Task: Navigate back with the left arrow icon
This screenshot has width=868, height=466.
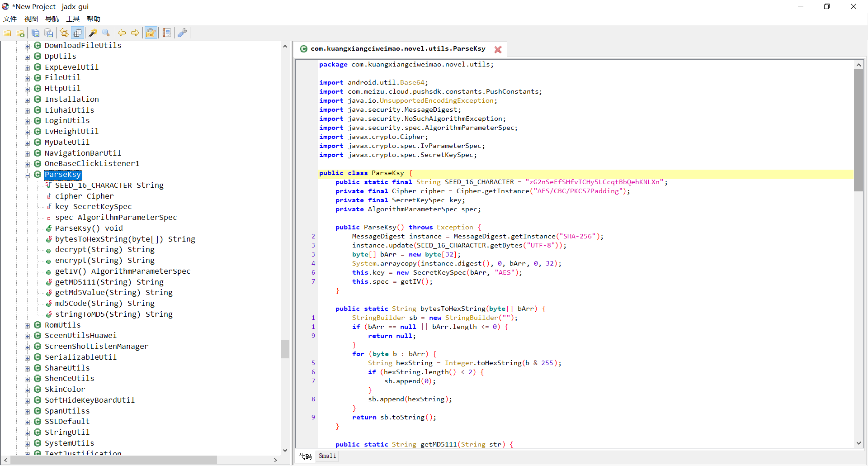Action: tap(122, 33)
